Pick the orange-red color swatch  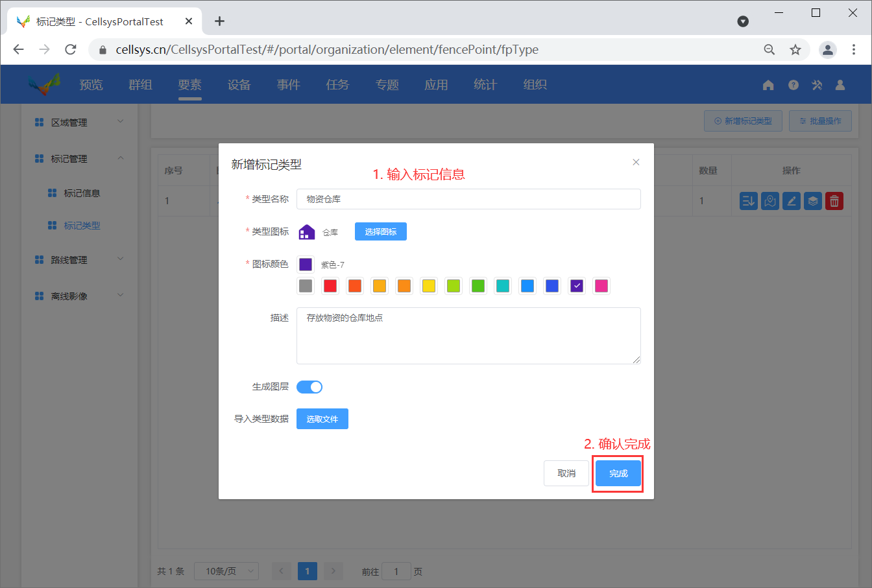click(x=355, y=286)
